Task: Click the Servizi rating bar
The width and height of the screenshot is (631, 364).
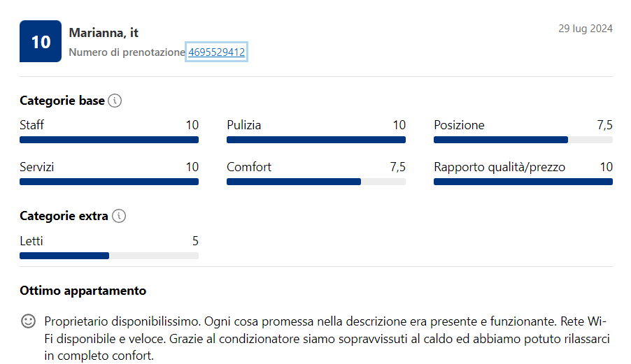Action: pyautogui.click(x=109, y=182)
